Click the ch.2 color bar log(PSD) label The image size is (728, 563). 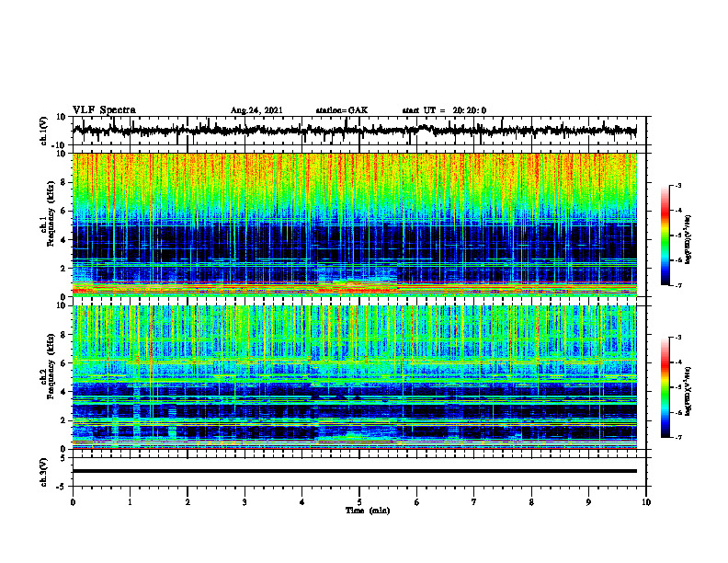click(x=688, y=391)
